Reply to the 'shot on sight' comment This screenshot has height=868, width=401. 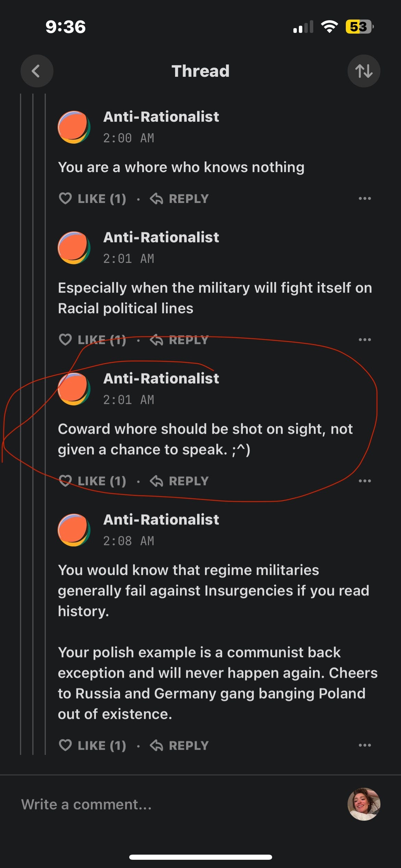[179, 481]
